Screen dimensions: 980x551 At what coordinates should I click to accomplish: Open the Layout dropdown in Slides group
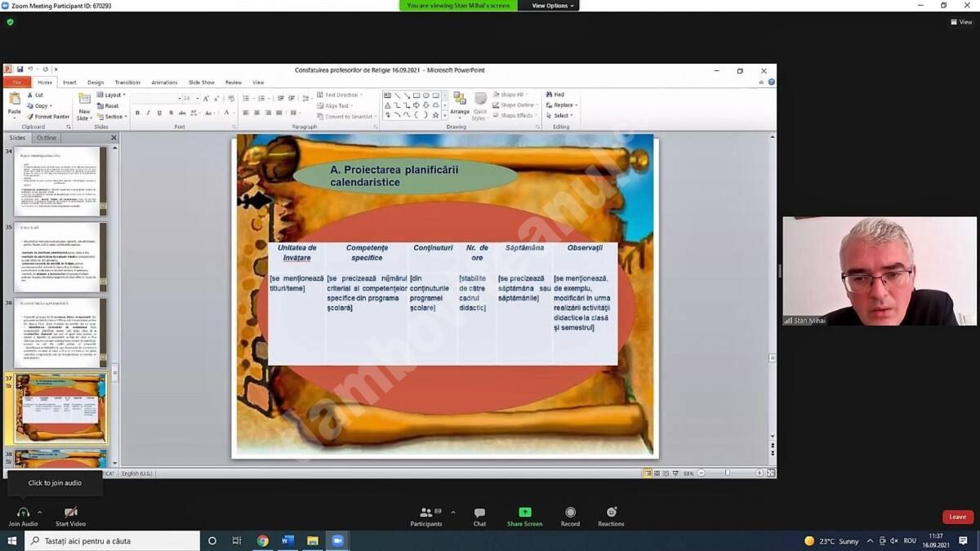(x=112, y=95)
